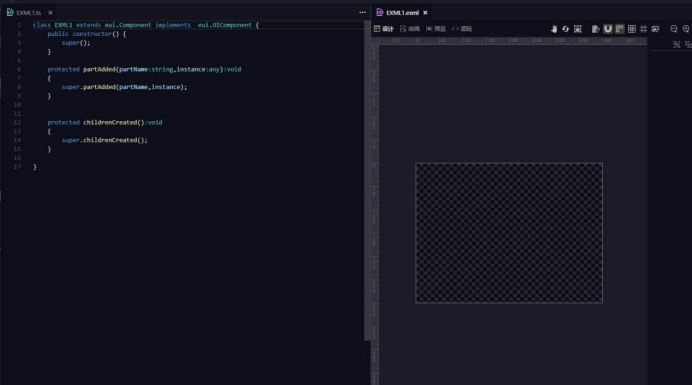Click 'public constructor()' in code
This screenshot has height=385, width=692.
[83, 34]
